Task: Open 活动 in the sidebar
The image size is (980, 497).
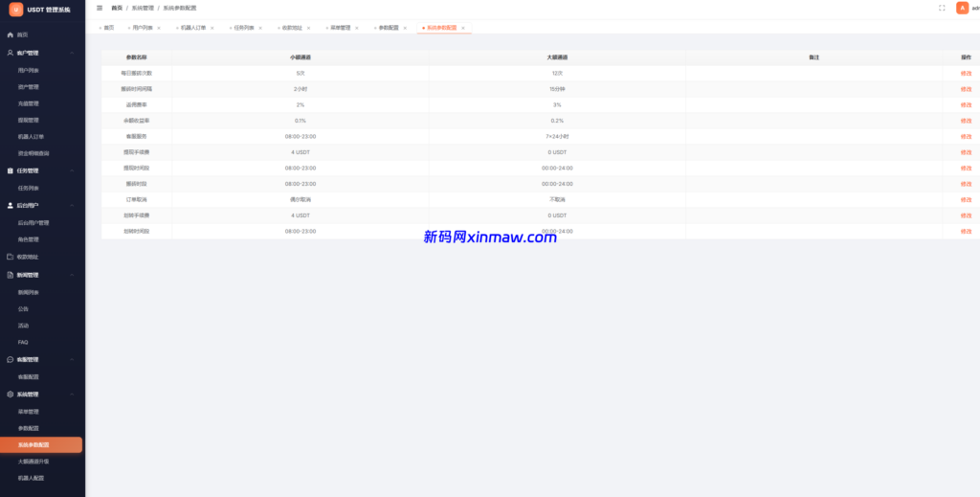Action: click(x=23, y=326)
